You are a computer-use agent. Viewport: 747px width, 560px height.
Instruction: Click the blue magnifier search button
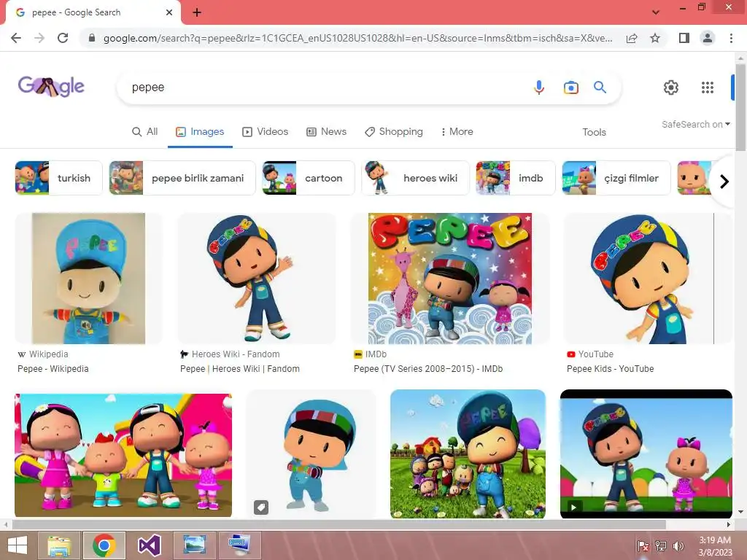(600, 87)
